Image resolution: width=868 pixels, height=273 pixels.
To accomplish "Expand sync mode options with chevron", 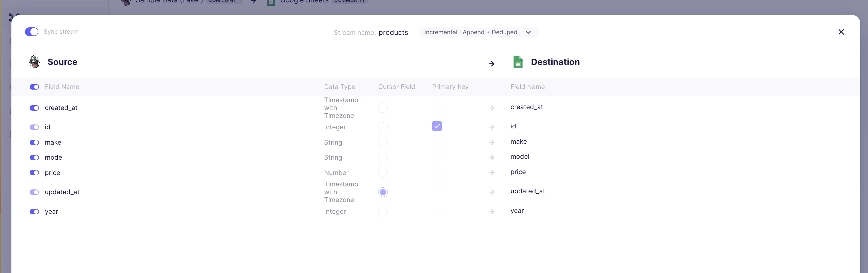I will click(x=528, y=32).
